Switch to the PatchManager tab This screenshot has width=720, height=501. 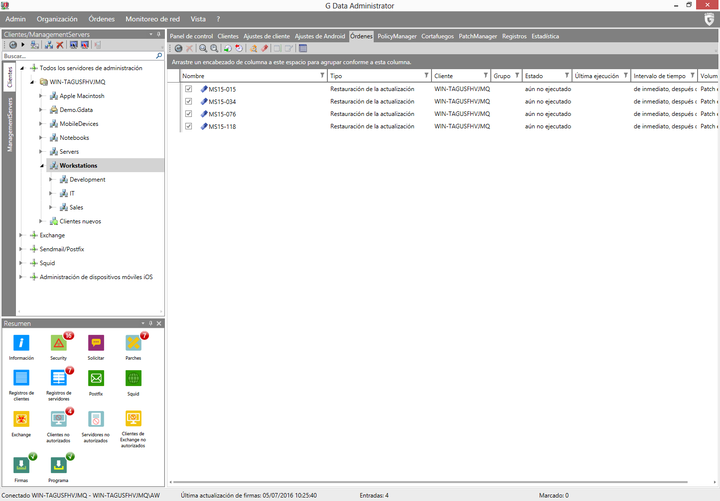point(478,36)
